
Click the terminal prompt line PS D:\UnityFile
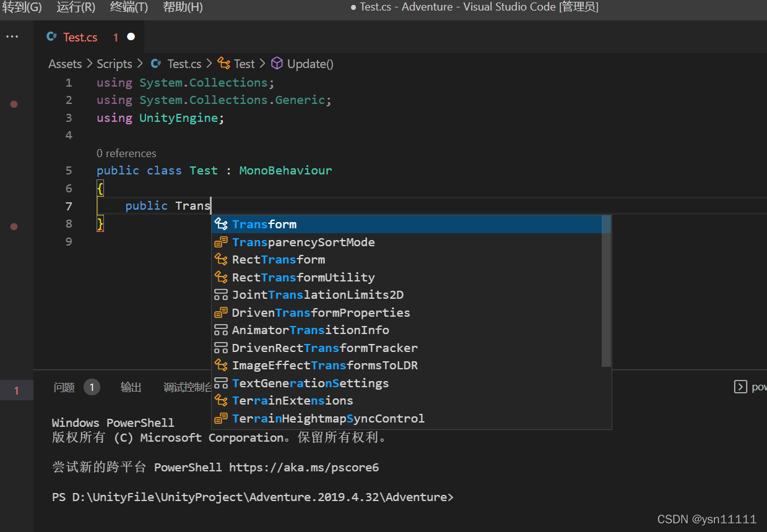click(x=253, y=497)
